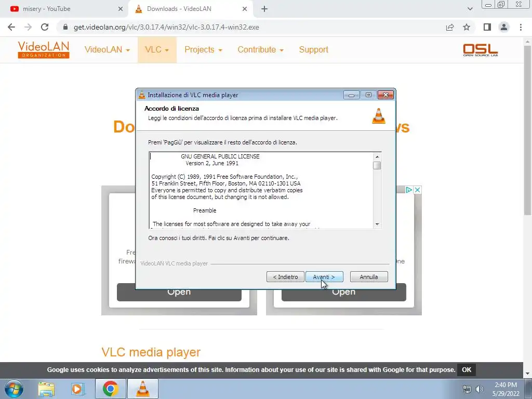532x399 pixels.
Task: Open Windows Explorer from the taskbar
Action: 46,389
